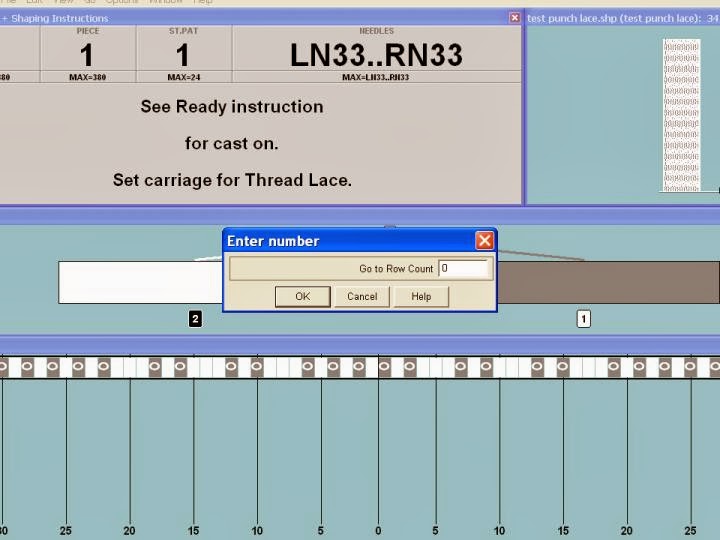Click OK in the Enter number dialog
This screenshot has height=540, width=720.
click(303, 297)
